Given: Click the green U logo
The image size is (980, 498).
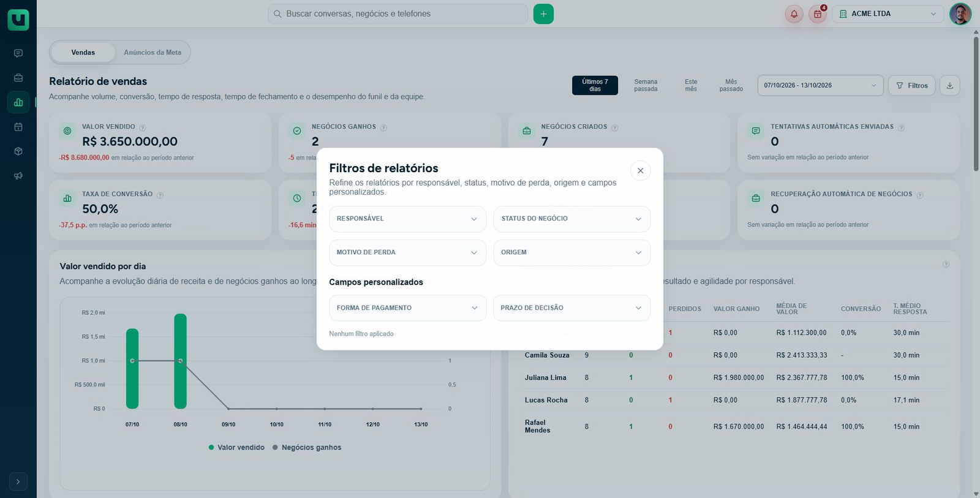Looking at the screenshot, I should 18,20.
